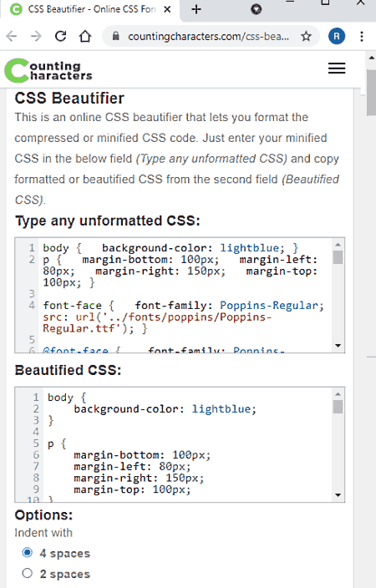376x588 pixels.
Task: Open the Chrome profile avatar R
Action: pyautogui.click(x=337, y=37)
